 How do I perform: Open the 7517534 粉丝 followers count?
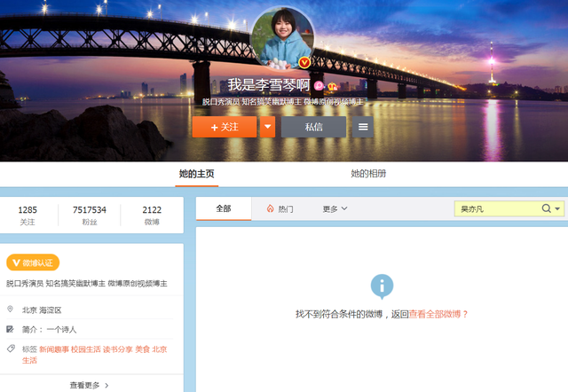(x=90, y=216)
